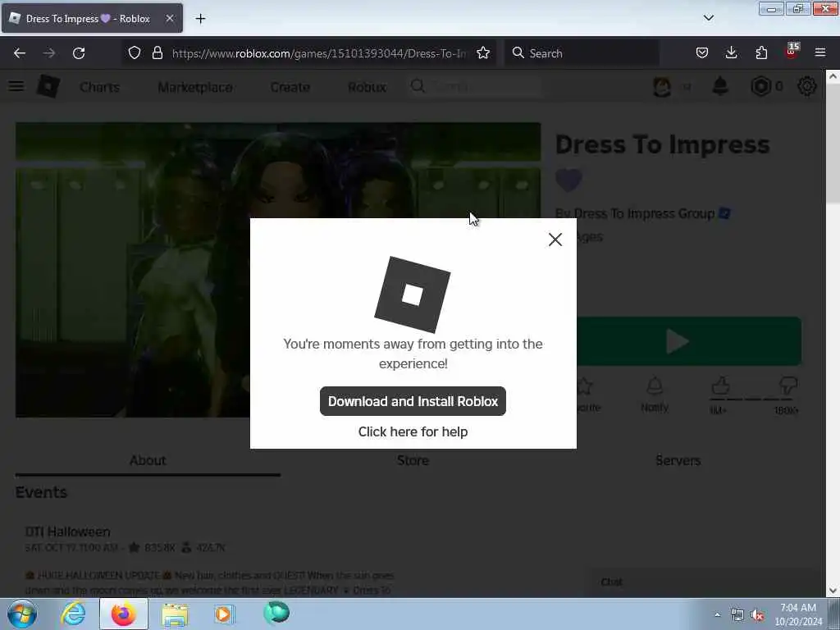840x630 pixels.
Task: Open the Firefox application menu
Action: point(820,53)
